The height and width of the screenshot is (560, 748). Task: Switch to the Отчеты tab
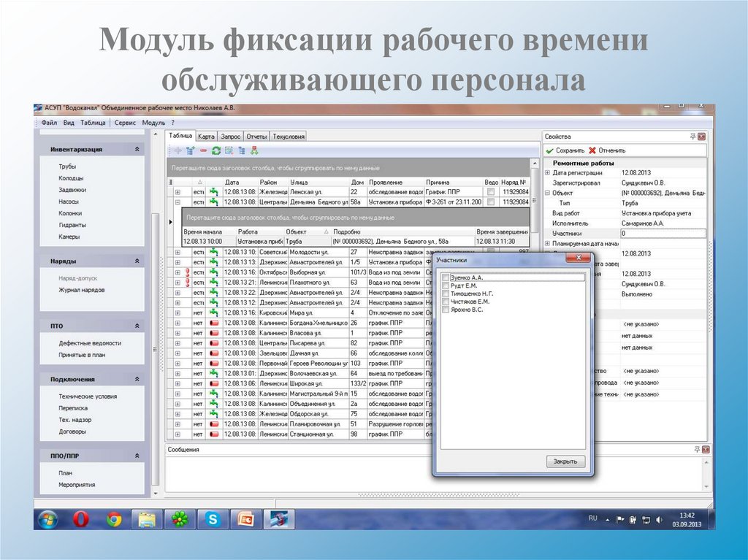[x=256, y=137]
